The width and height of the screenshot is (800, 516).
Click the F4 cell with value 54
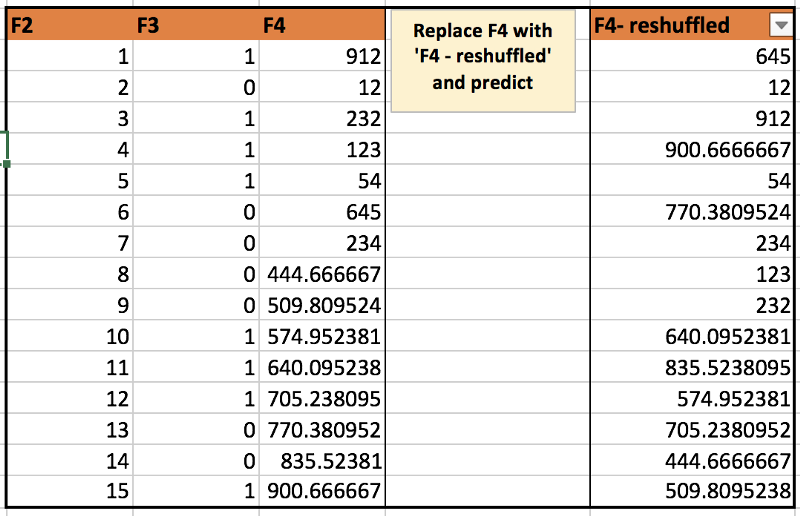click(322, 180)
